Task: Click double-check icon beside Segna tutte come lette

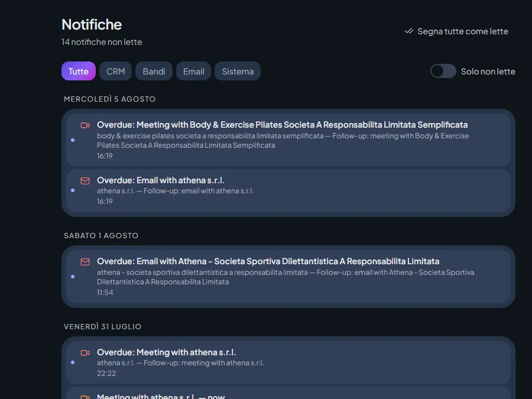Action: pyautogui.click(x=409, y=31)
